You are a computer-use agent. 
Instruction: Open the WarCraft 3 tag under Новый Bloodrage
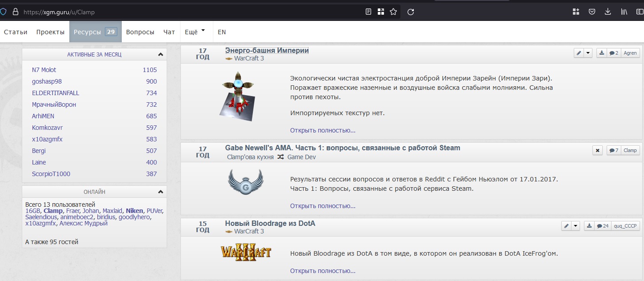(x=249, y=231)
